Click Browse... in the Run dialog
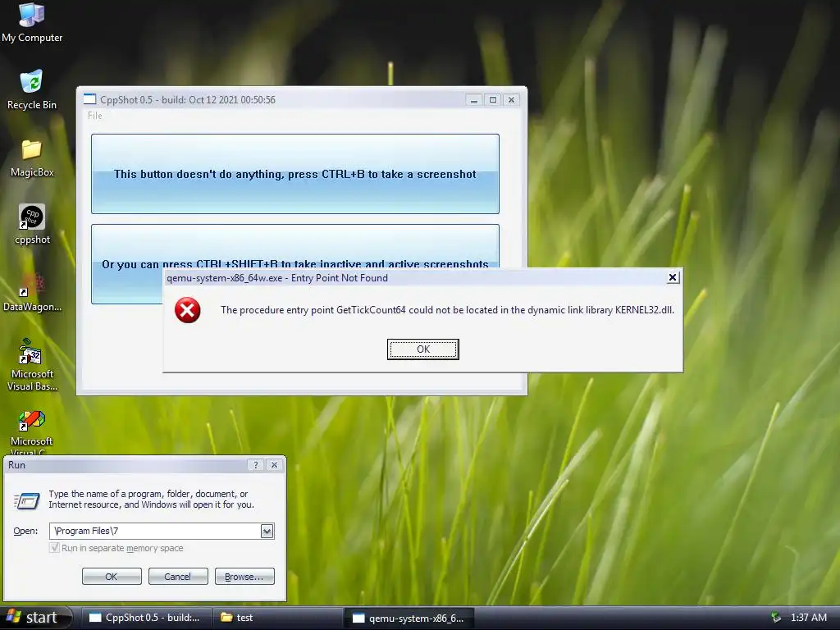The width and height of the screenshot is (840, 630). [x=244, y=577]
